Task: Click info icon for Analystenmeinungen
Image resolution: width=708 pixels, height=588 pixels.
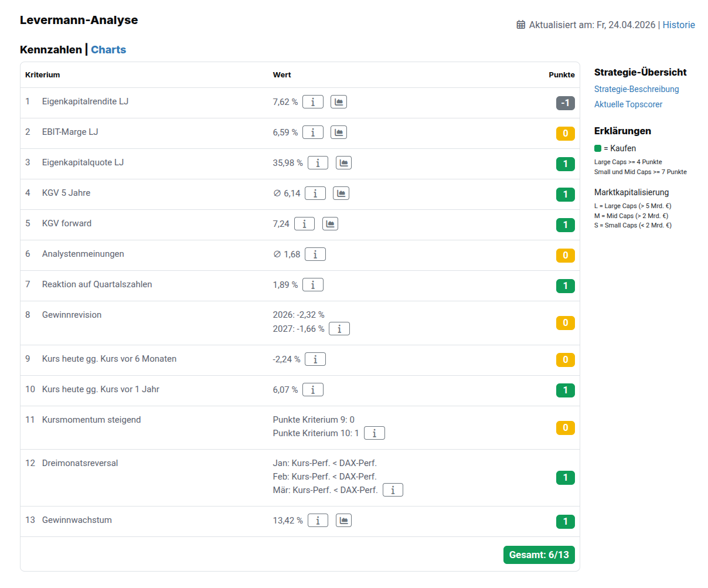Action: (x=315, y=254)
